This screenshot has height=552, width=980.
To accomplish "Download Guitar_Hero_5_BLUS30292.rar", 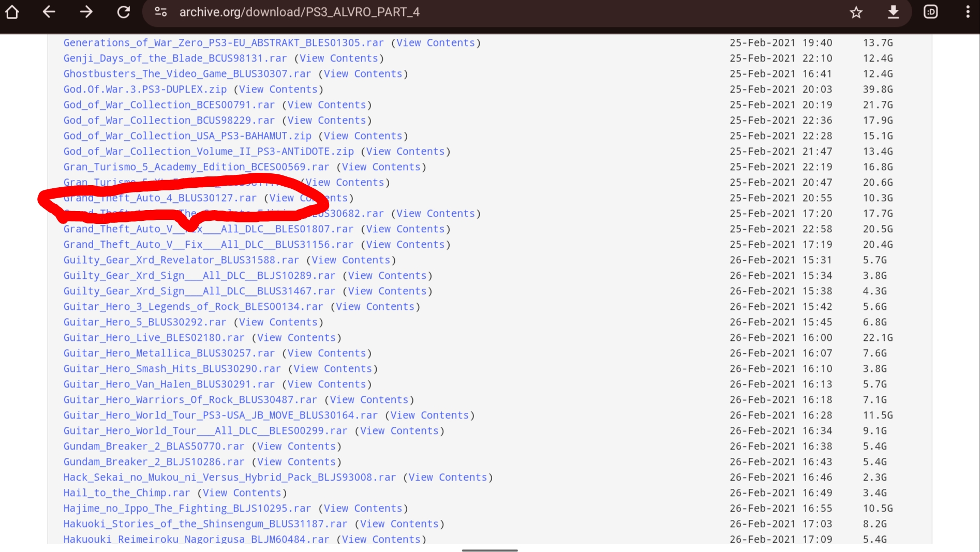I will 145,322.
